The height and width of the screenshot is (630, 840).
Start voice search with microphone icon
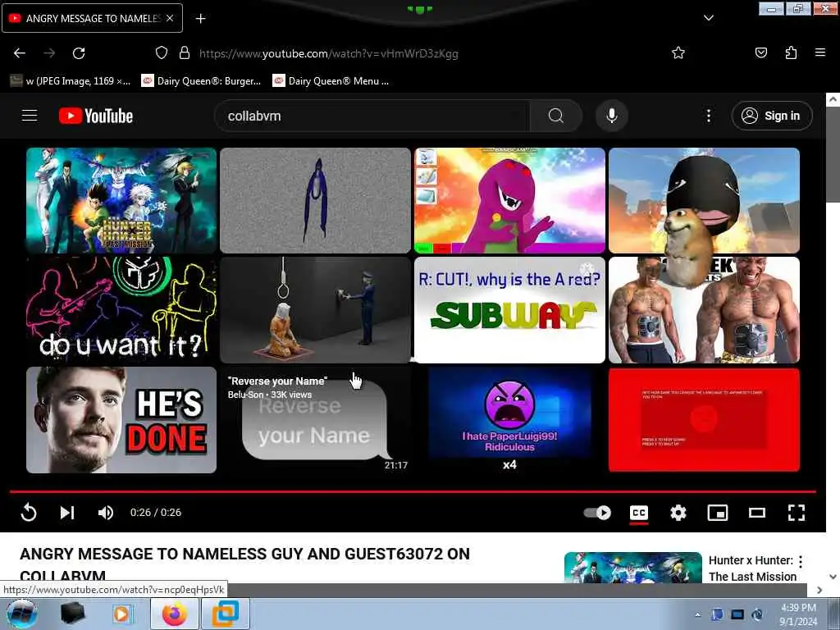(612, 116)
